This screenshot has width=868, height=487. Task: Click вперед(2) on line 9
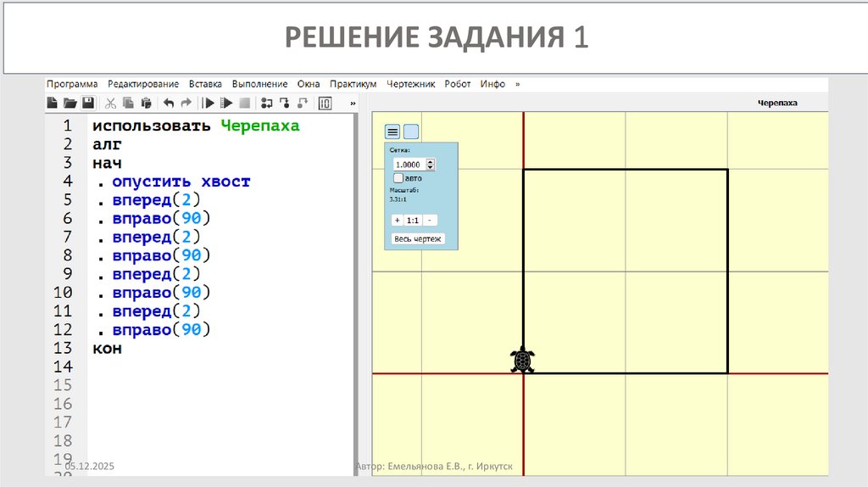pos(156,274)
